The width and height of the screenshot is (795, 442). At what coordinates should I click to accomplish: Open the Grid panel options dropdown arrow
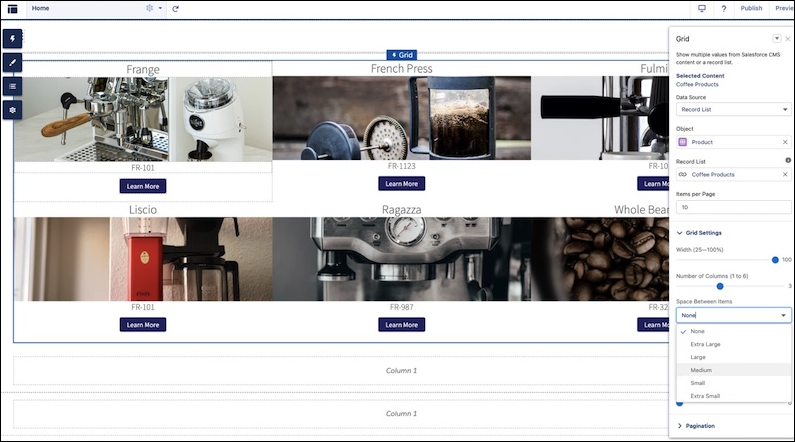(x=776, y=39)
